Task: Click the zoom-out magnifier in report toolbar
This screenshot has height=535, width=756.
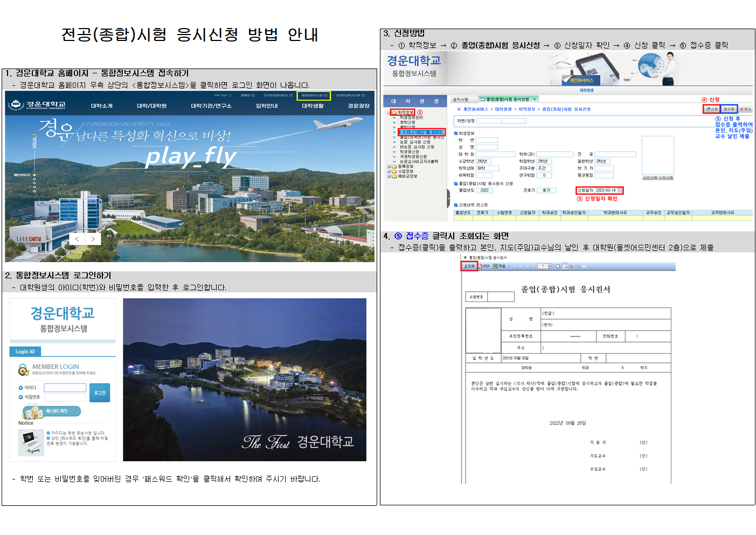Action: click(x=578, y=266)
